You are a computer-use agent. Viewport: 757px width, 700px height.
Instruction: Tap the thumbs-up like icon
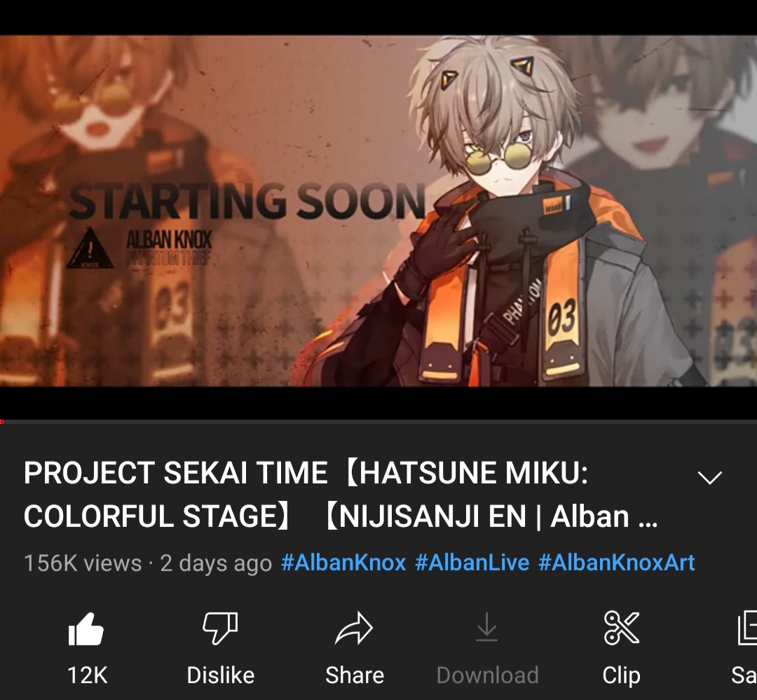(x=86, y=629)
